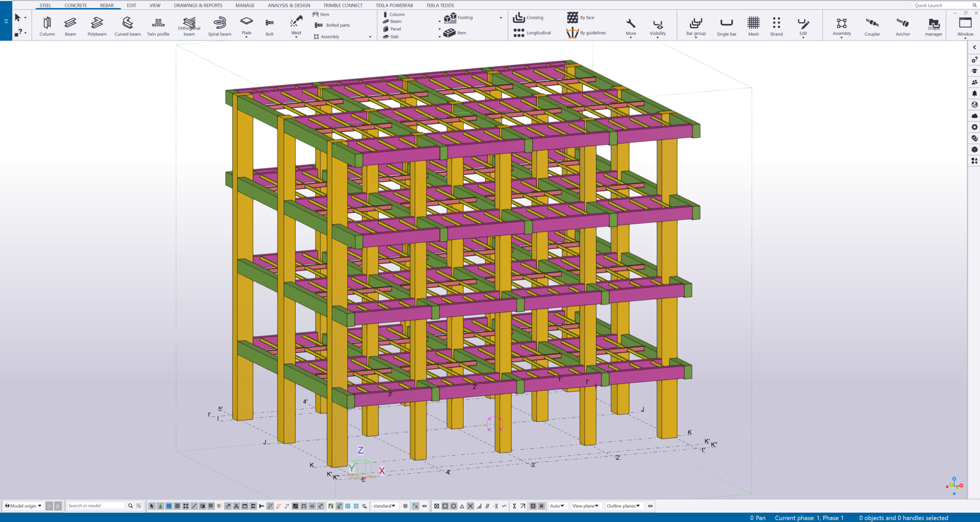980x522 pixels.
Task: Select the Coupler tool
Action: point(872,25)
